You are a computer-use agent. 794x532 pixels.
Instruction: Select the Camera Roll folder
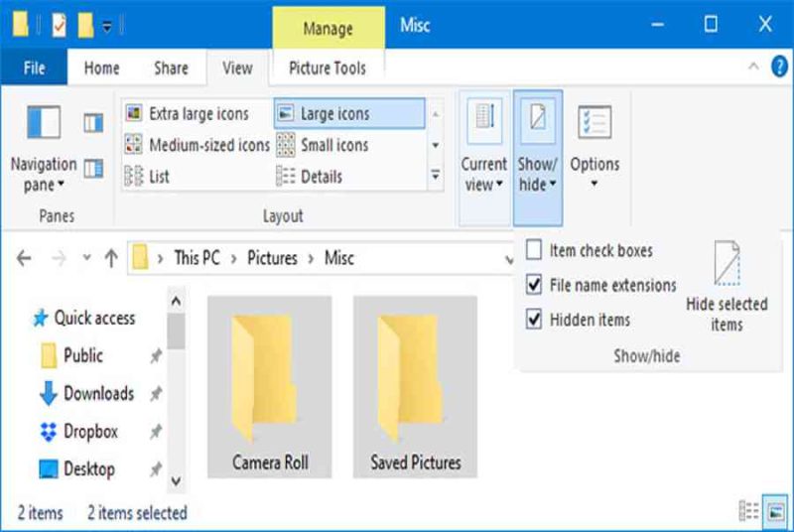269,387
